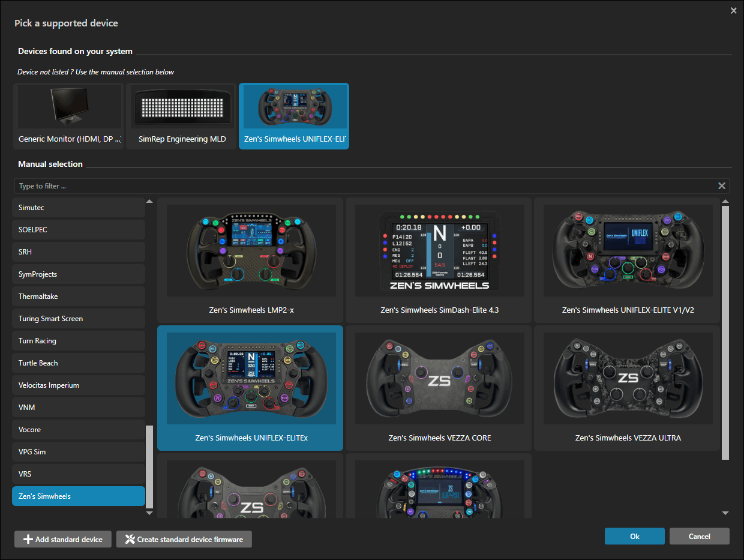Select Thermaltake in the brand list

pyautogui.click(x=79, y=297)
